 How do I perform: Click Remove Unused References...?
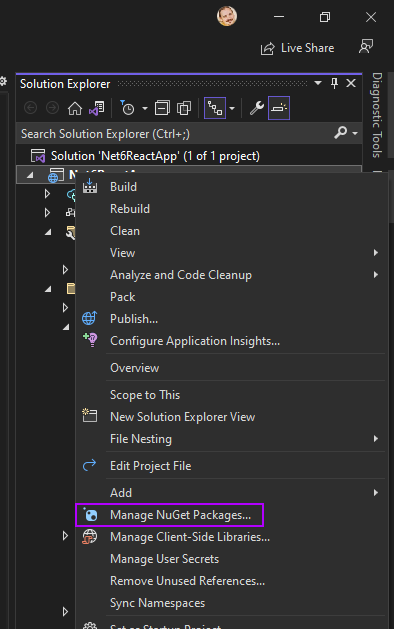231,581
